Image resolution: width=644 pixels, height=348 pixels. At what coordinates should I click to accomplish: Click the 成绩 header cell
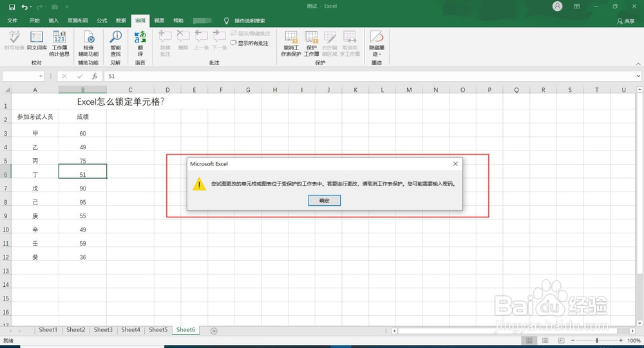[82, 117]
